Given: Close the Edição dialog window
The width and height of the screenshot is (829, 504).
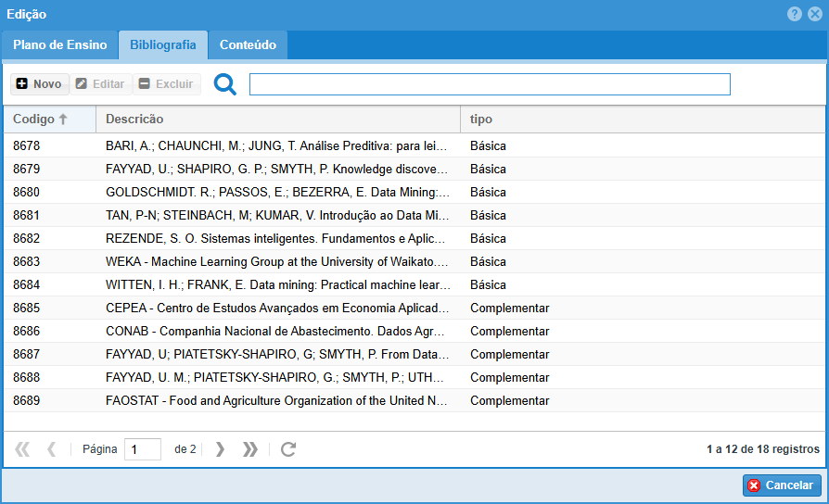Looking at the screenshot, I should (814, 15).
